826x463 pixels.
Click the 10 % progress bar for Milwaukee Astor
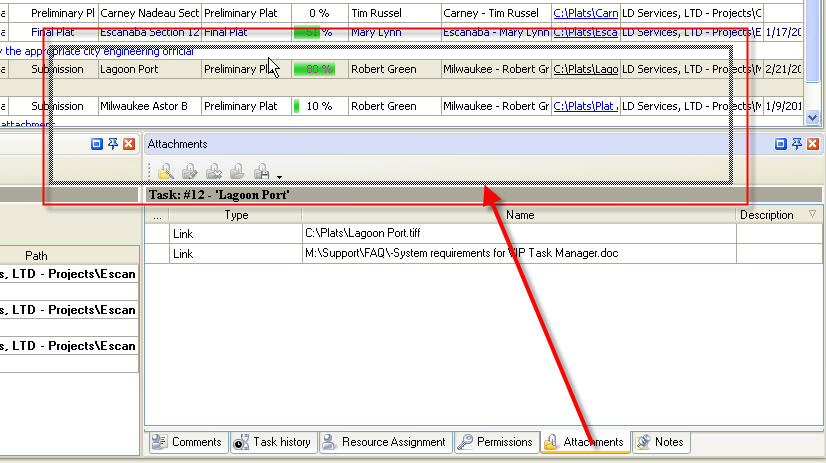pyautogui.click(x=320, y=106)
